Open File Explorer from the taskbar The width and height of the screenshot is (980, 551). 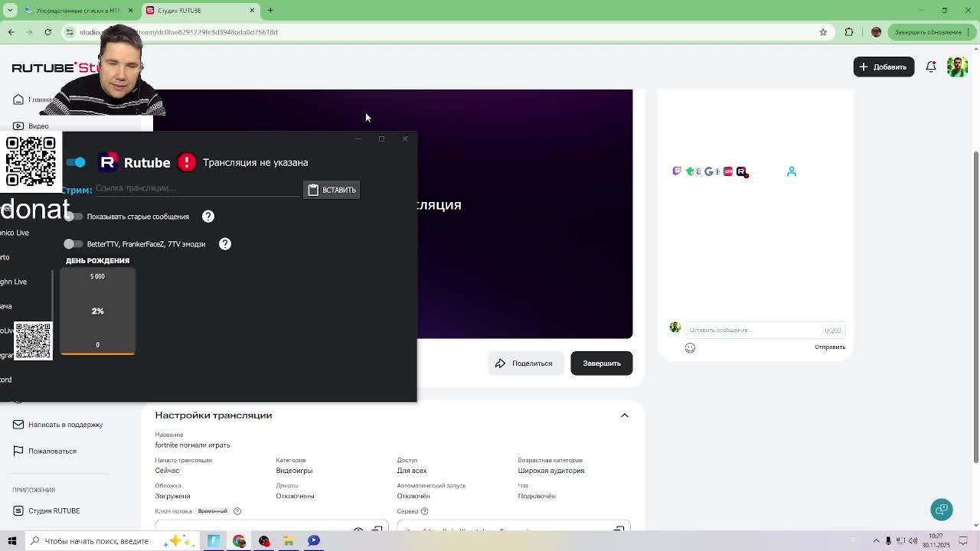coord(289,541)
